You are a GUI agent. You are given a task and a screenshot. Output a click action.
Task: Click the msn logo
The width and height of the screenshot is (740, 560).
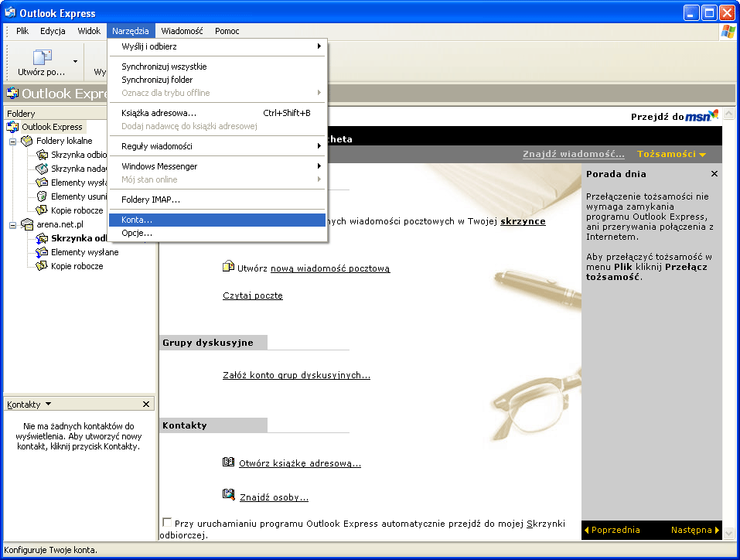(701, 115)
